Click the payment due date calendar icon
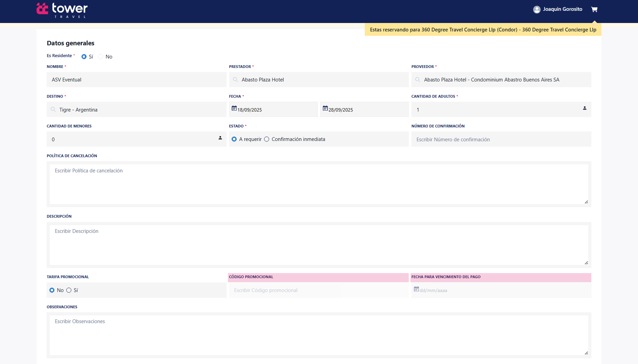The width and height of the screenshot is (638, 364). click(416, 289)
